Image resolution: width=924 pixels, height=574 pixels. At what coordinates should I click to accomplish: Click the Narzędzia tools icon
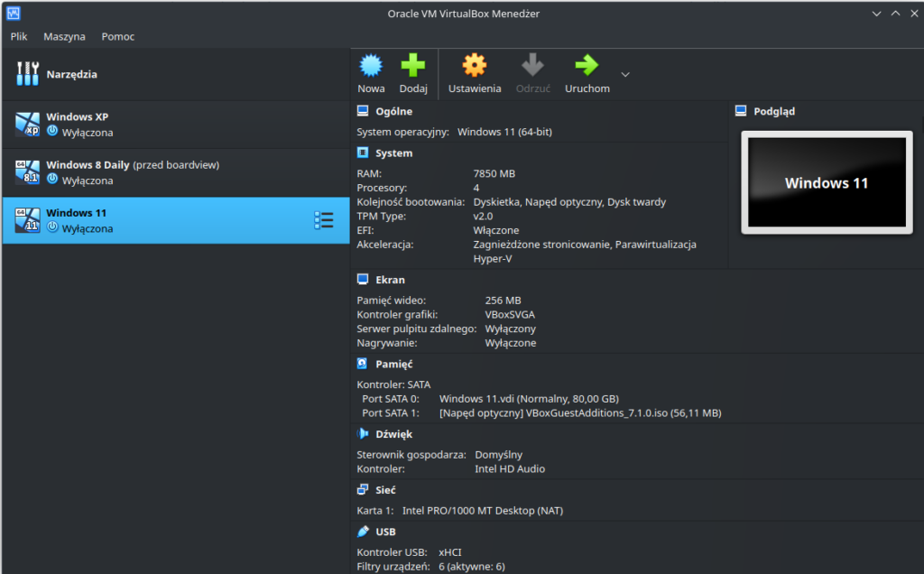coord(27,74)
